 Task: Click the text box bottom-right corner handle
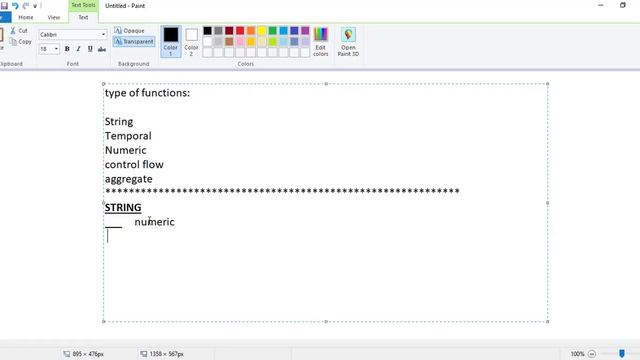click(x=547, y=322)
